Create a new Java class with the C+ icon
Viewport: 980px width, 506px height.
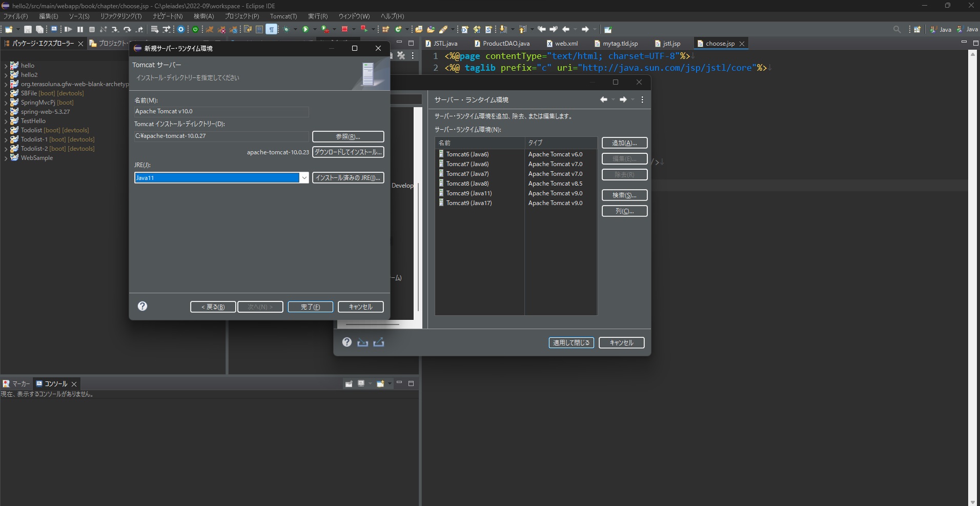pos(398,30)
